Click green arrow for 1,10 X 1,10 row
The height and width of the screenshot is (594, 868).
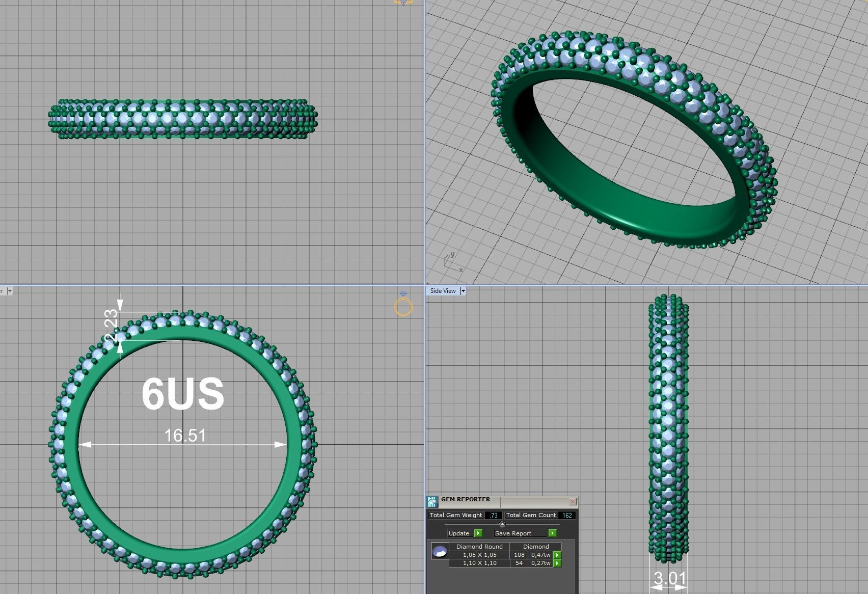[557, 563]
